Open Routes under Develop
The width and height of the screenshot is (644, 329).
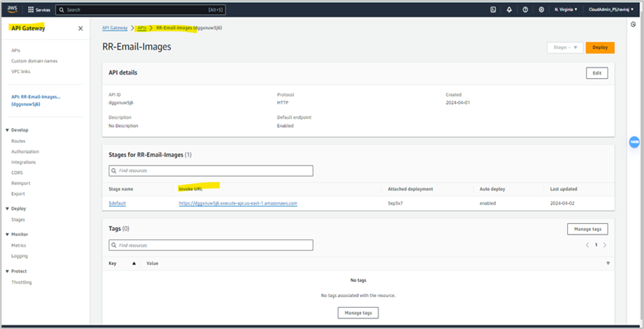coord(18,141)
